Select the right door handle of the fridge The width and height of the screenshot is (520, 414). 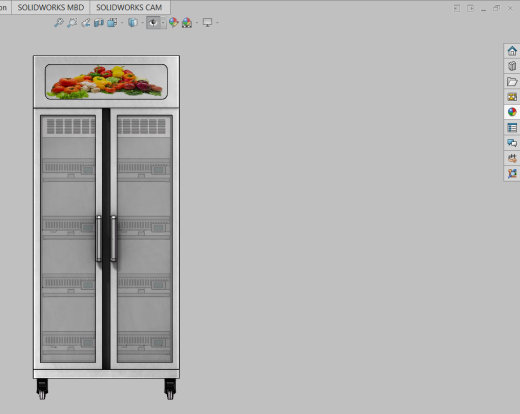coord(114,238)
